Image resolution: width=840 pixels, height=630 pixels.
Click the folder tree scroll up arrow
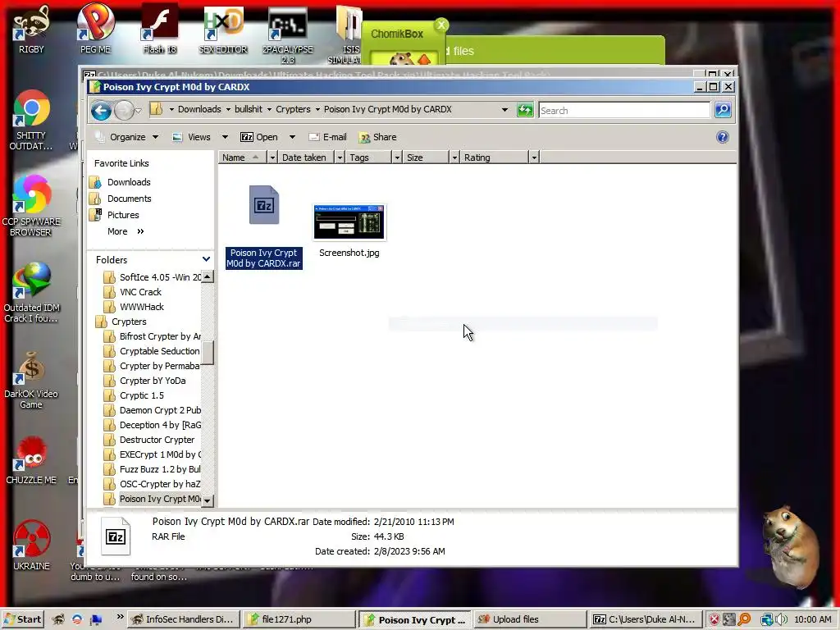click(208, 276)
